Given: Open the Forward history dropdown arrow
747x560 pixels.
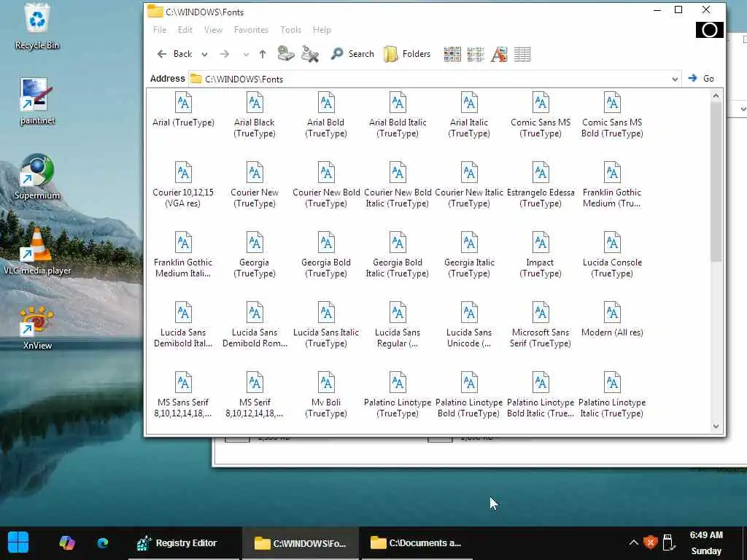Looking at the screenshot, I should [x=246, y=54].
